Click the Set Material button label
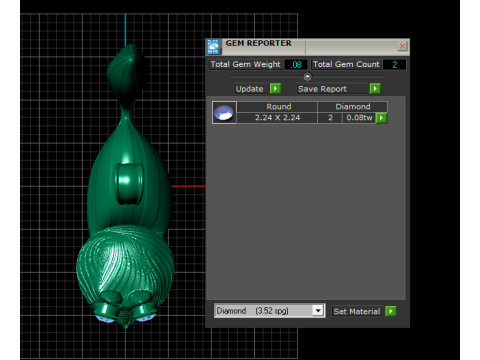The width and height of the screenshot is (480, 360). (x=357, y=311)
